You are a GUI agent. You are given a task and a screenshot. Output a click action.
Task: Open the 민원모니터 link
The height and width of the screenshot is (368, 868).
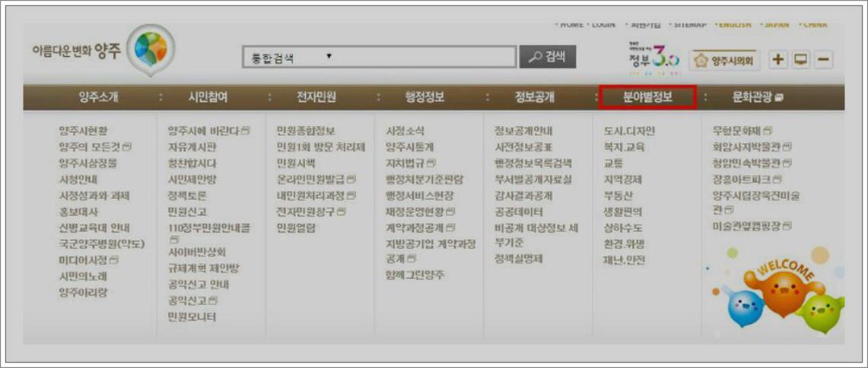tap(192, 317)
